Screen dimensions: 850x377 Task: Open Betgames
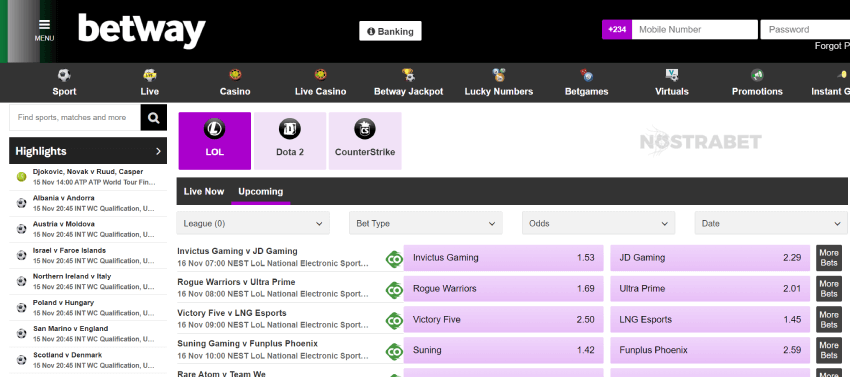coord(587,82)
